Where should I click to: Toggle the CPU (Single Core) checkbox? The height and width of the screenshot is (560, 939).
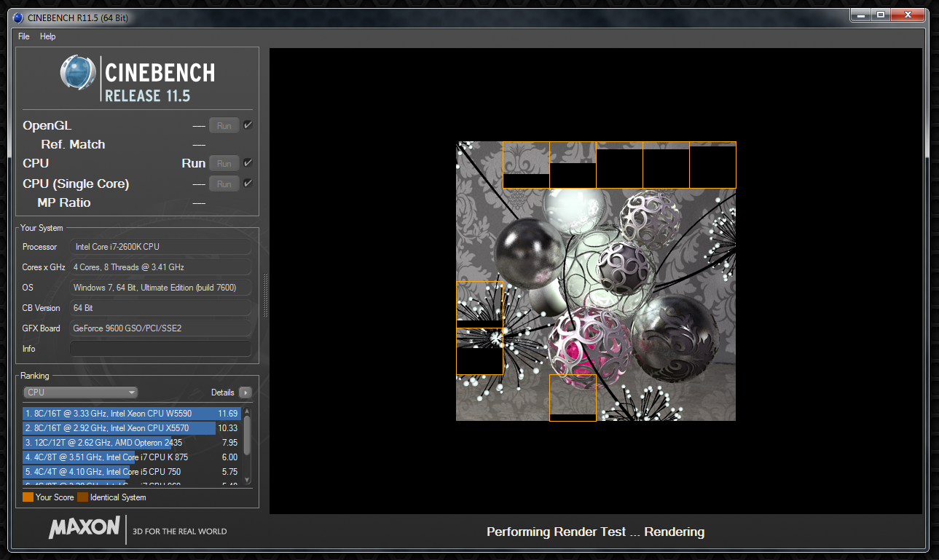(x=248, y=184)
